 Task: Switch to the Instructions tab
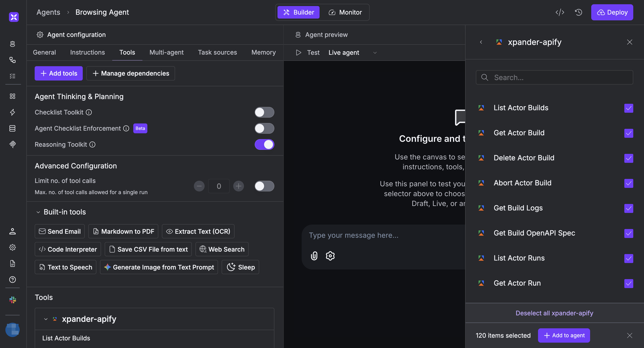tap(87, 52)
